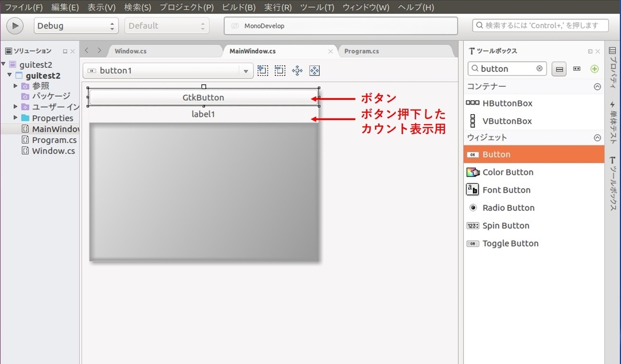
Task: Collapse the ウィジェット section in toolbox
Action: tap(598, 137)
